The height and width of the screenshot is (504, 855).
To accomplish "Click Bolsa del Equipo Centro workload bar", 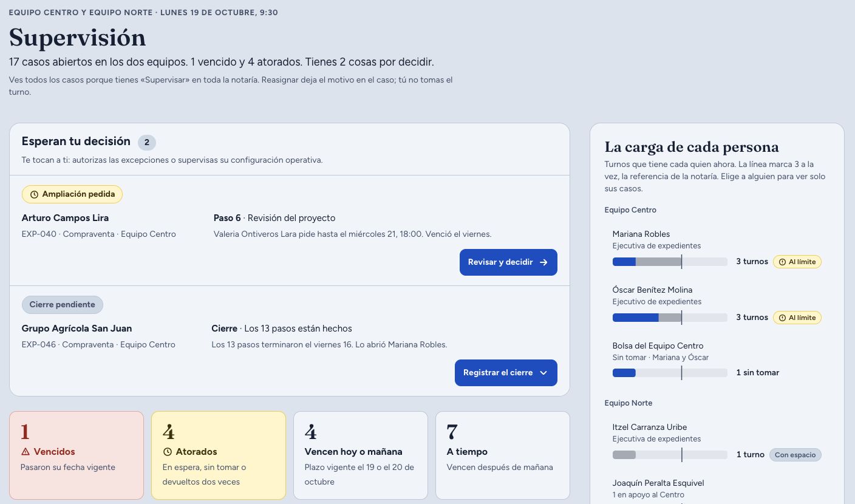I will (670, 373).
